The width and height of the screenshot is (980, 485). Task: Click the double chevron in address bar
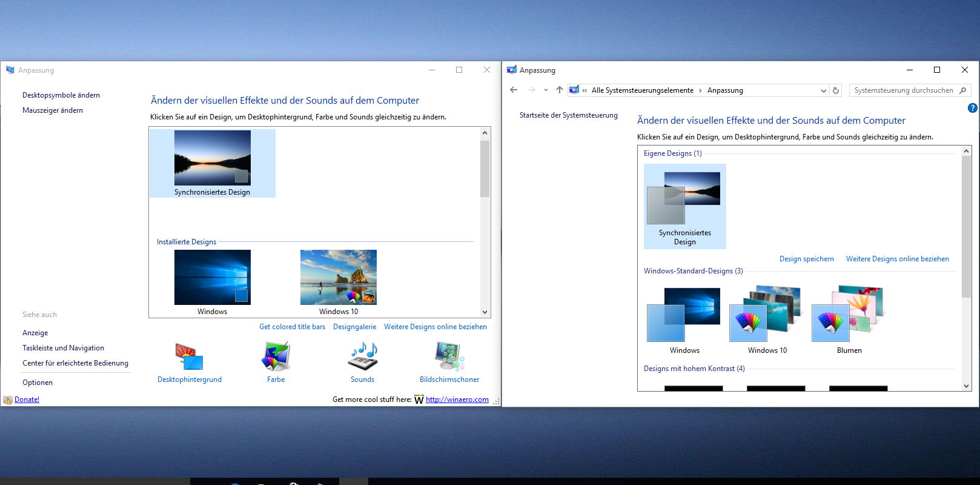pos(584,90)
